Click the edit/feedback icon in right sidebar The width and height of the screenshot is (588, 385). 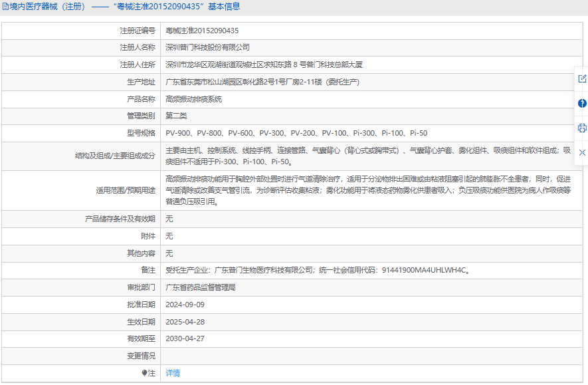coord(582,79)
